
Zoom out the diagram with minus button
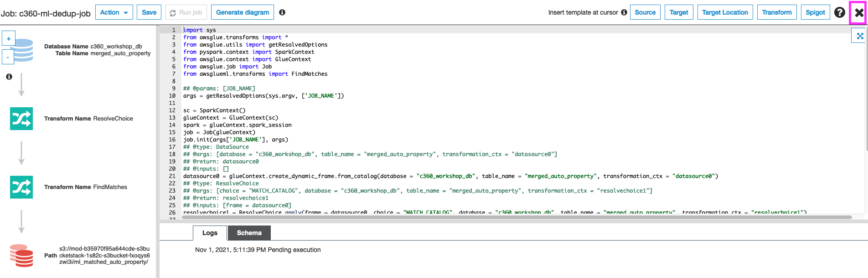9,57
